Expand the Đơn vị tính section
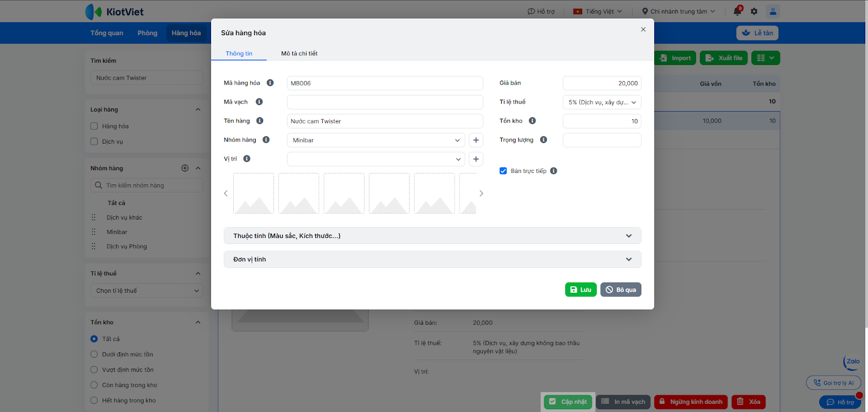 432,259
